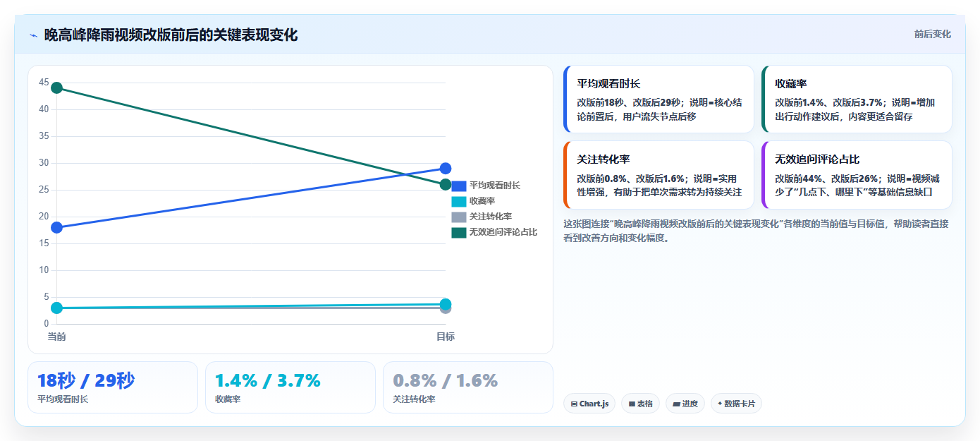Click the y-axis value 20
This screenshot has height=441, width=980.
pyautogui.click(x=44, y=217)
